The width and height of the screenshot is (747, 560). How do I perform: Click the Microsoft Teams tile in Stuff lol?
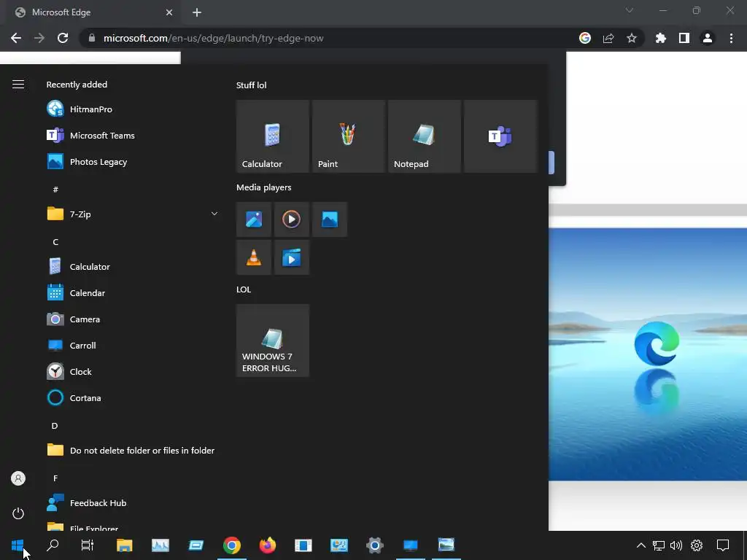point(500,136)
